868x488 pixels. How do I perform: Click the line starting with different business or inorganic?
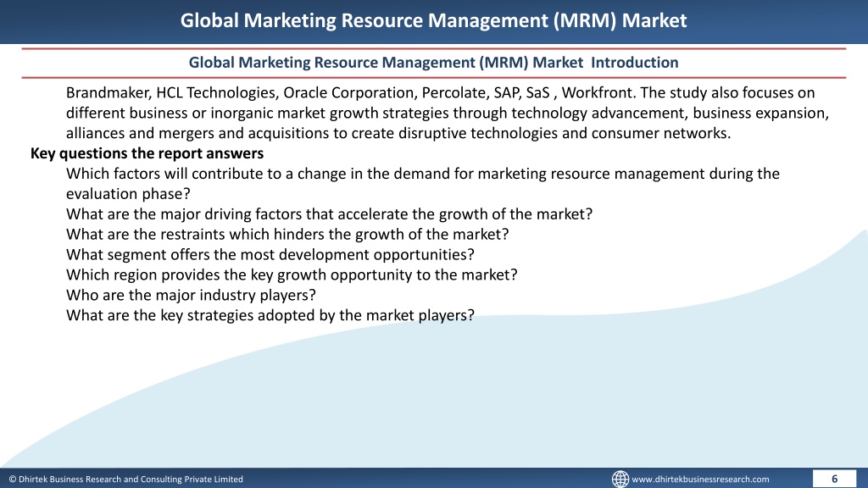[x=448, y=113]
